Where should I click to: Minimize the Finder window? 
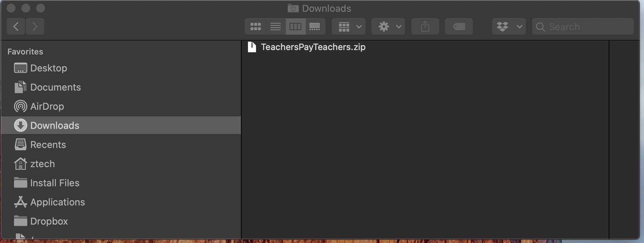[26, 8]
